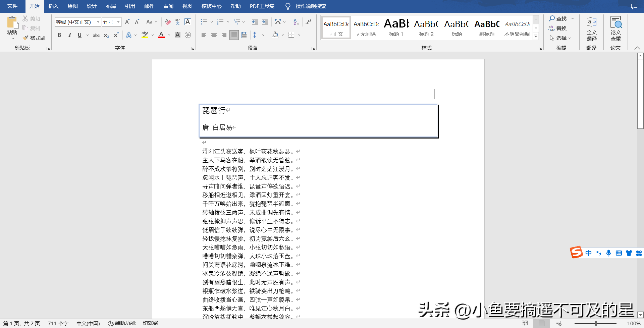Click the zoom slider in status bar
The height and width of the screenshot is (328, 644).
(x=595, y=323)
